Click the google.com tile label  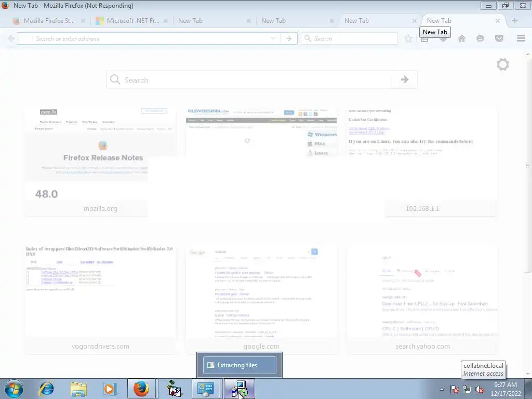261,347
